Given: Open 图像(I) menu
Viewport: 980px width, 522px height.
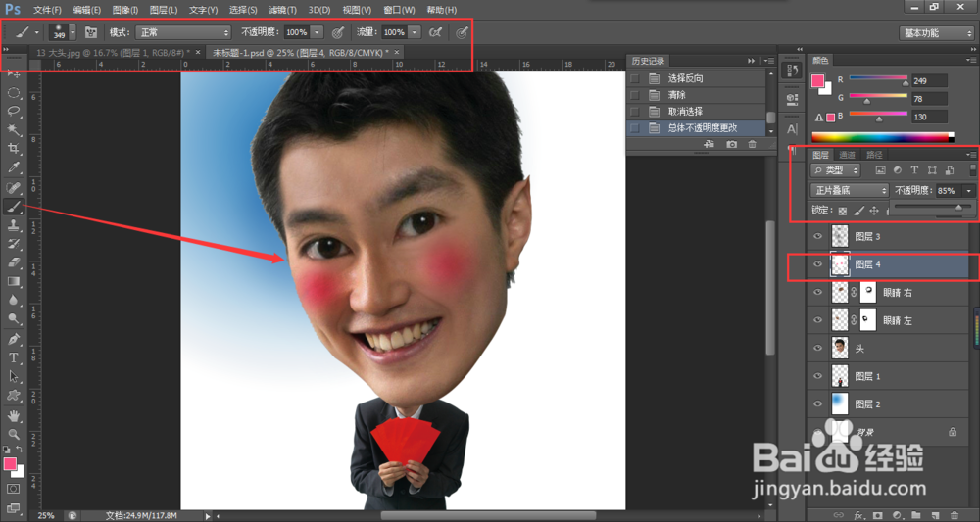Looking at the screenshot, I should pos(125,10).
